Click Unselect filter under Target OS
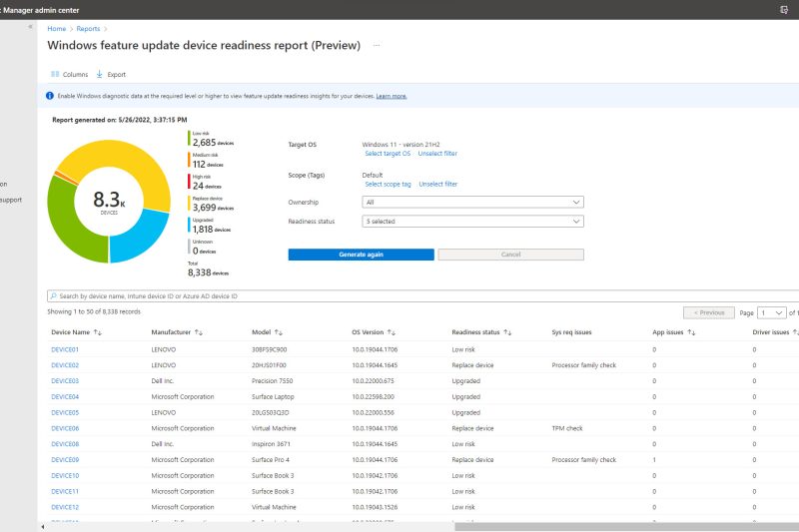799x532 pixels. (437, 154)
